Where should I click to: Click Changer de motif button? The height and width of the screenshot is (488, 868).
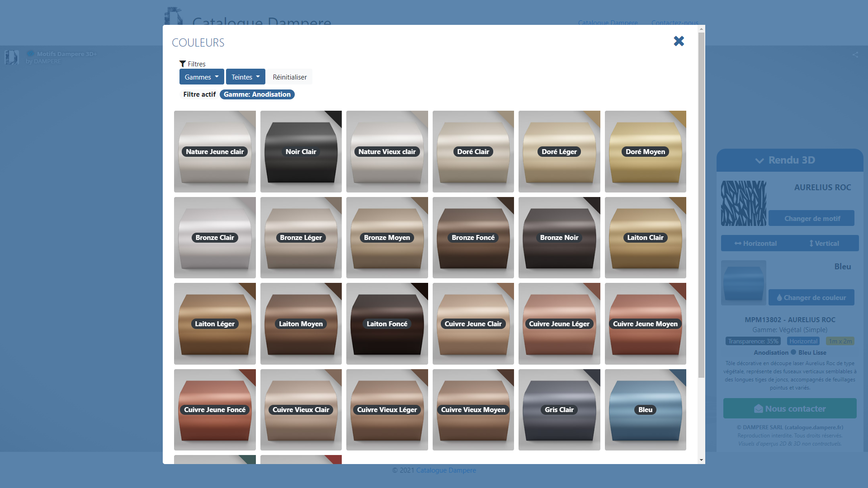coord(811,218)
